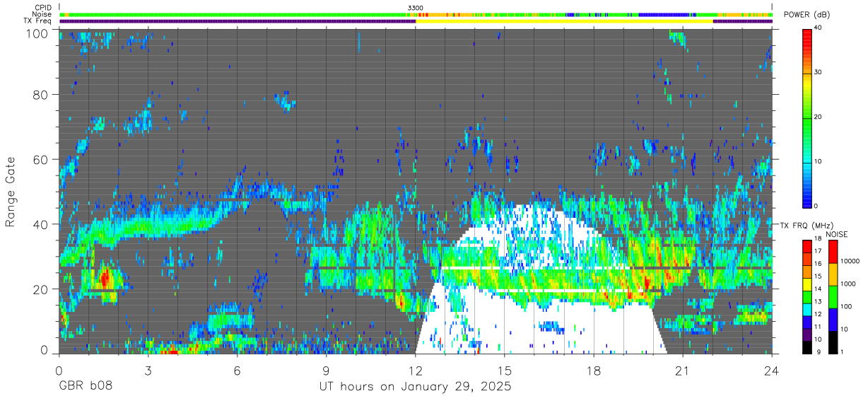
Task: Select the blue segment of the NOISE scale
Action: click(833, 320)
